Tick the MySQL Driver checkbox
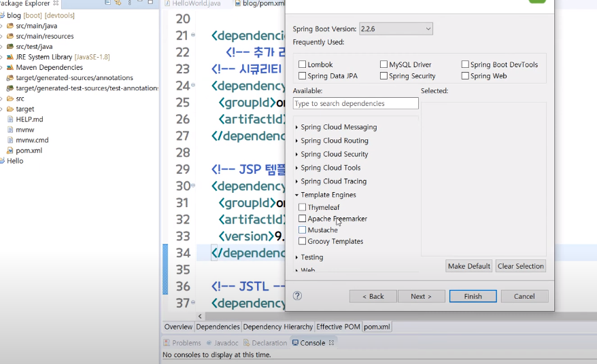Image resolution: width=597 pixels, height=364 pixels. (x=383, y=65)
